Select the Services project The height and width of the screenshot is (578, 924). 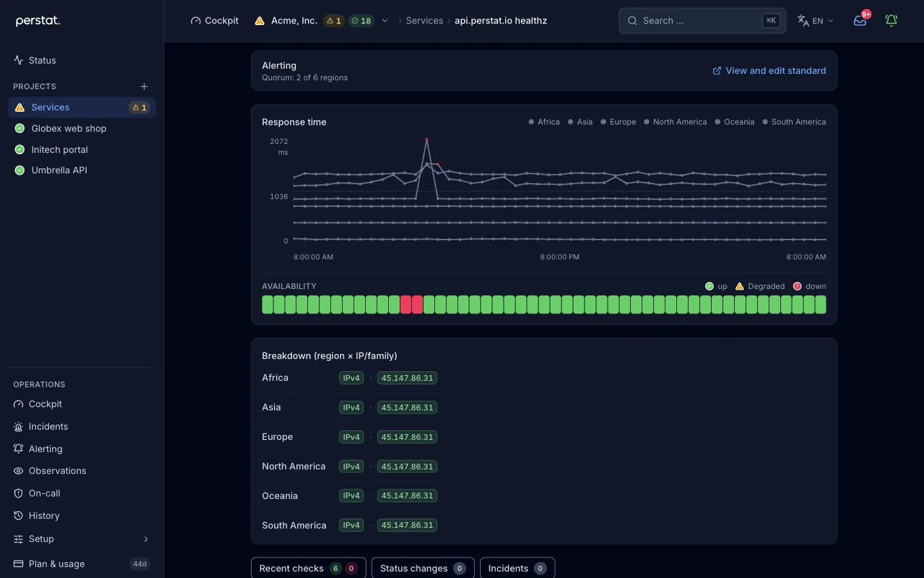pyautogui.click(x=81, y=107)
